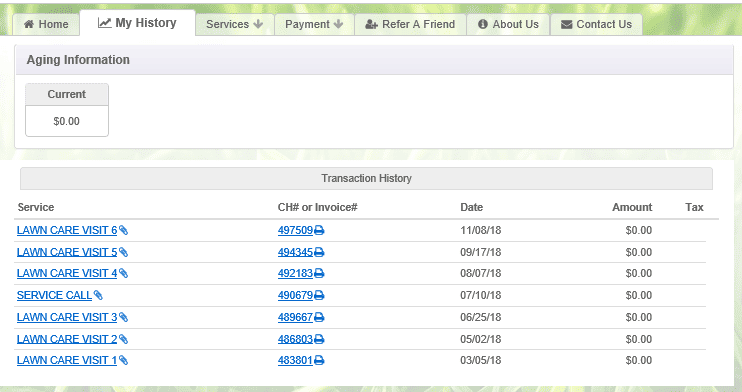
Task: Click the Amount column header
Action: (x=632, y=207)
